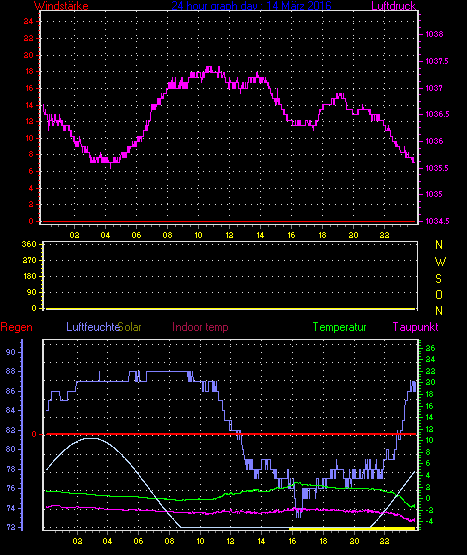Click the Indoor temp legend label
Viewport: 467px width, 555px height.
[200, 327]
